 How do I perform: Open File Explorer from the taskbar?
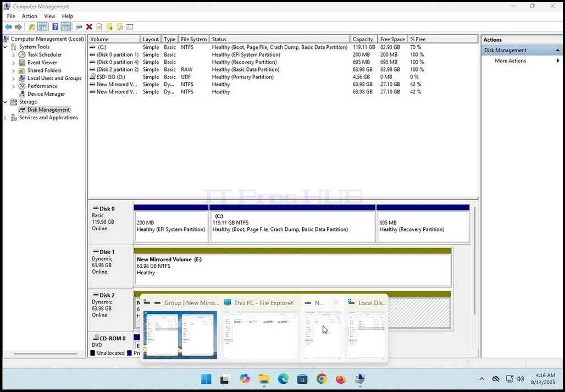(264, 379)
